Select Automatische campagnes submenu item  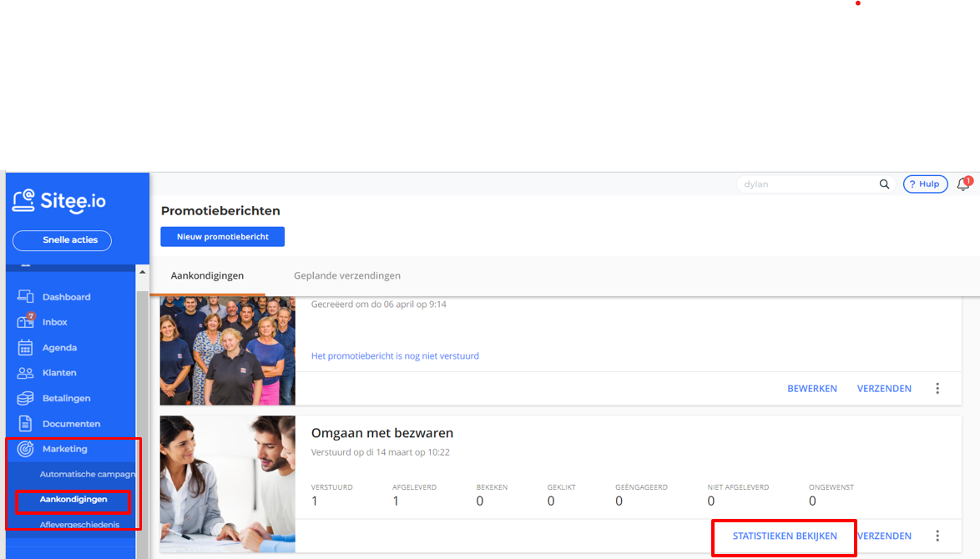click(x=87, y=474)
